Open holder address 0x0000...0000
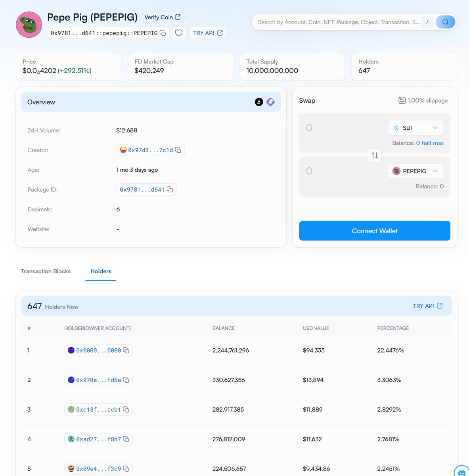 point(98,350)
